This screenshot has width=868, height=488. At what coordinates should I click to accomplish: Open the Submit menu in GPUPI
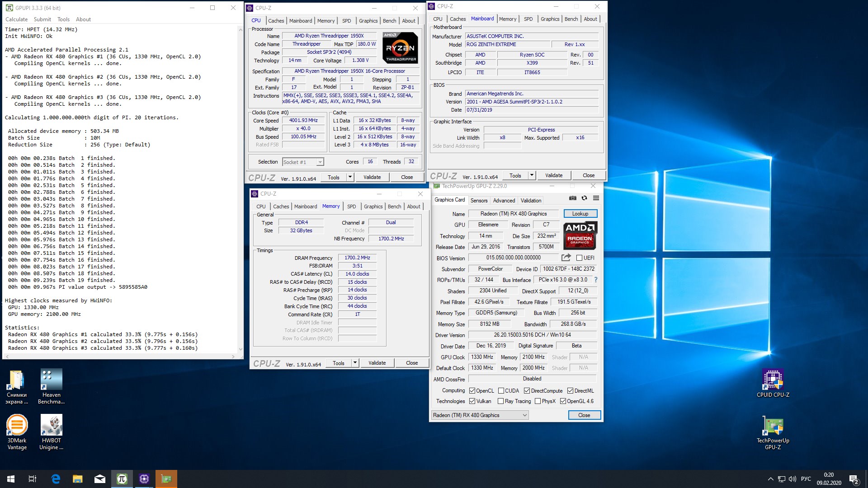coord(42,19)
